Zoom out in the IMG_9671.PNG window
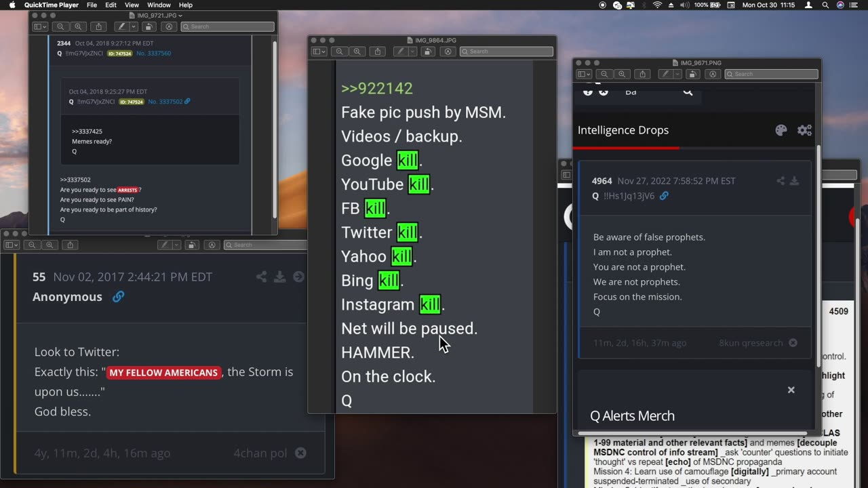Screen dimensions: 868x488 (604, 74)
